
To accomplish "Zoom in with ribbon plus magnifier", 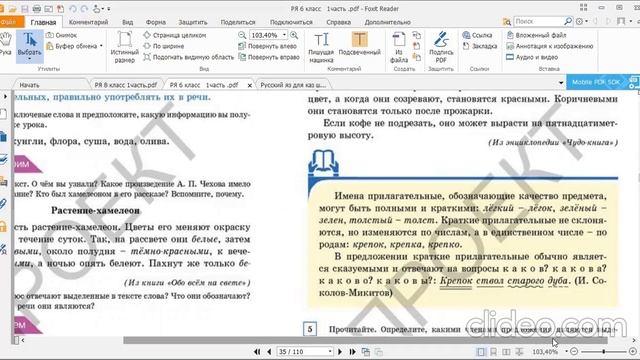I will (294, 35).
